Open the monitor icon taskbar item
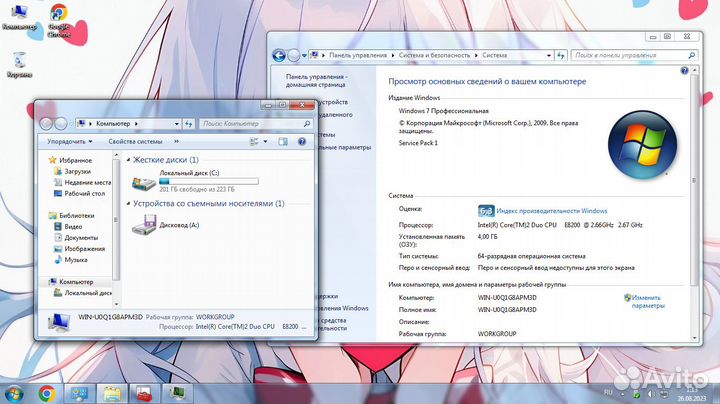 pos(177,394)
